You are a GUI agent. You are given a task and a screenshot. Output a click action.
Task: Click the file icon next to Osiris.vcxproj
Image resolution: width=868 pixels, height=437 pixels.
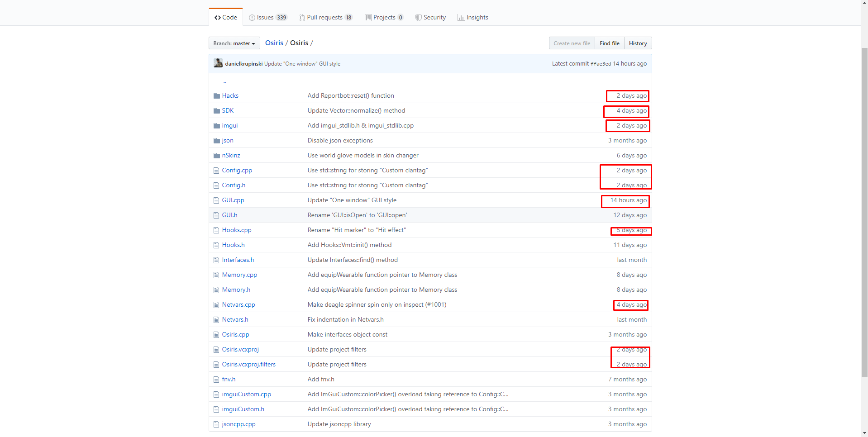(x=216, y=350)
